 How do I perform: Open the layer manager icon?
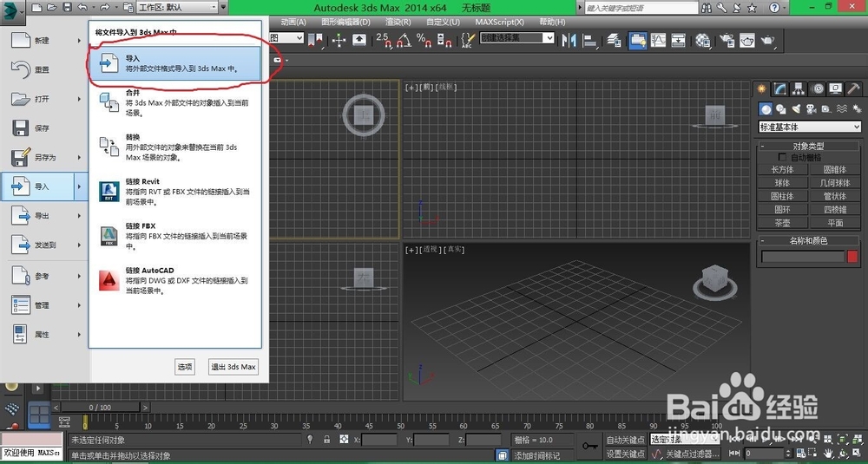point(614,41)
